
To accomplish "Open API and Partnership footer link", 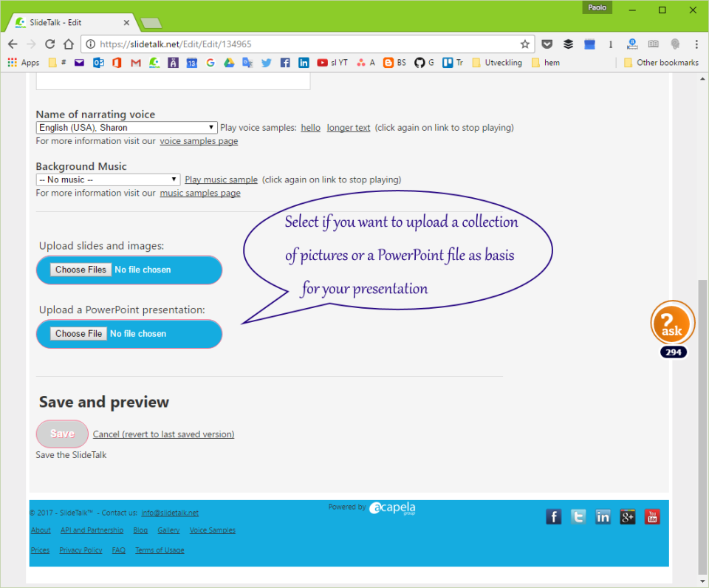I will [92, 530].
